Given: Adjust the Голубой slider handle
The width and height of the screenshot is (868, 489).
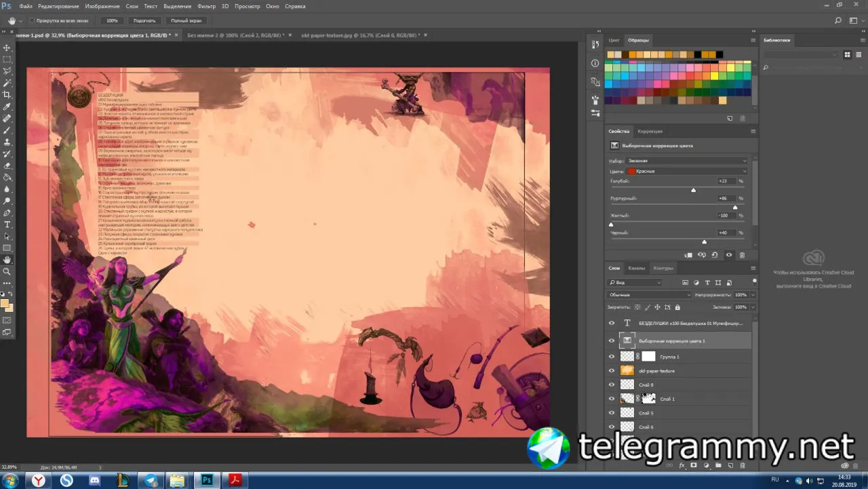Looking at the screenshot, I should pyautogui.click(x=693, y=190).
